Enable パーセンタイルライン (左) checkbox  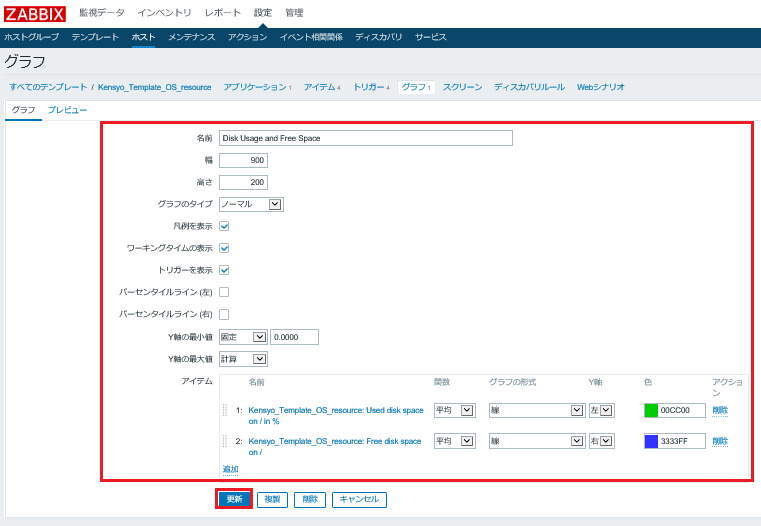click(224, 292)
